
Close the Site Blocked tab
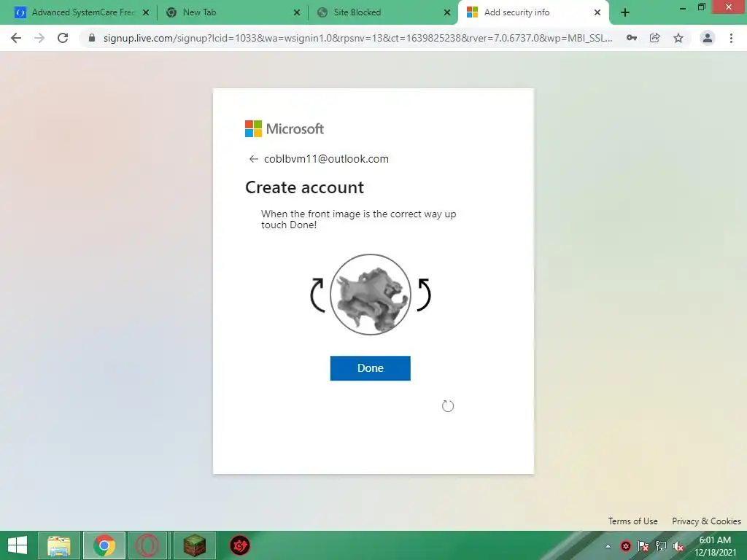point(447,12)
